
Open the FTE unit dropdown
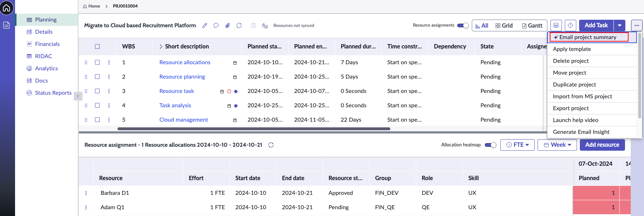517,145
